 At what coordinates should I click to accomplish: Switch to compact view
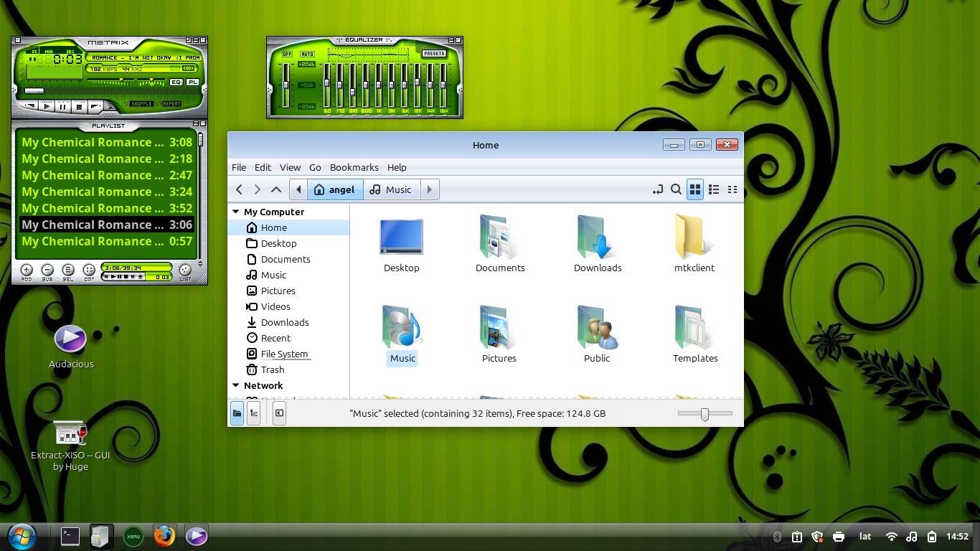(732, 189)
